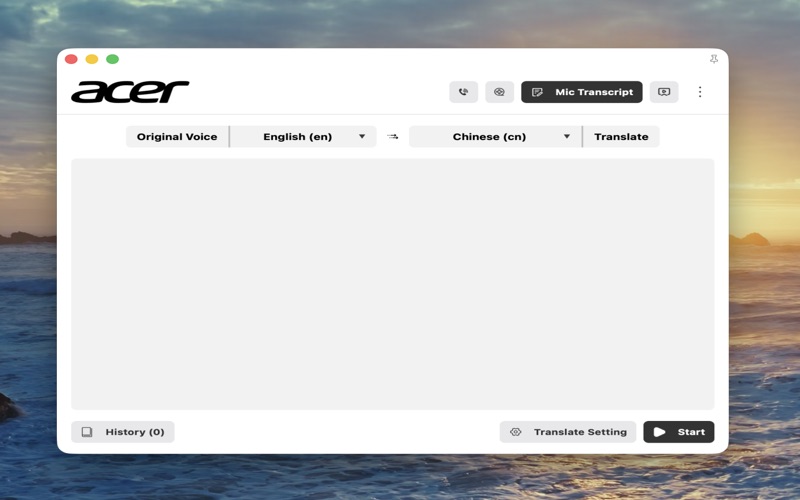Viewport: 800px width, 500px height.
Task: Open the Chinese (cn) target language dropdown
Action: click(x=495, y=137)
